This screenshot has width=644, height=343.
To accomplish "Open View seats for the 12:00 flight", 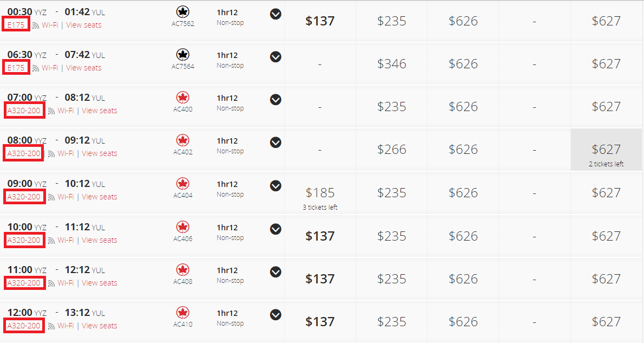I will 99,326.
